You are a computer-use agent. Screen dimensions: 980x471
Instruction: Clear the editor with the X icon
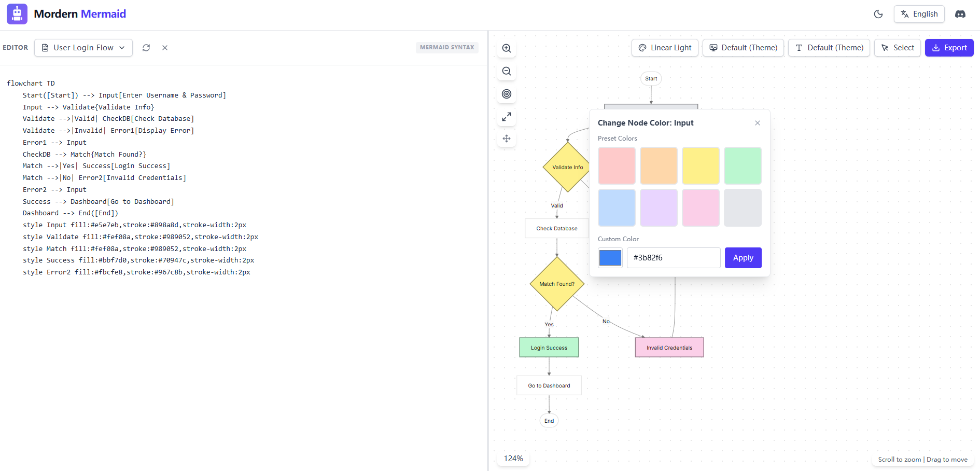pyautogui.click(x=165, y=48)
